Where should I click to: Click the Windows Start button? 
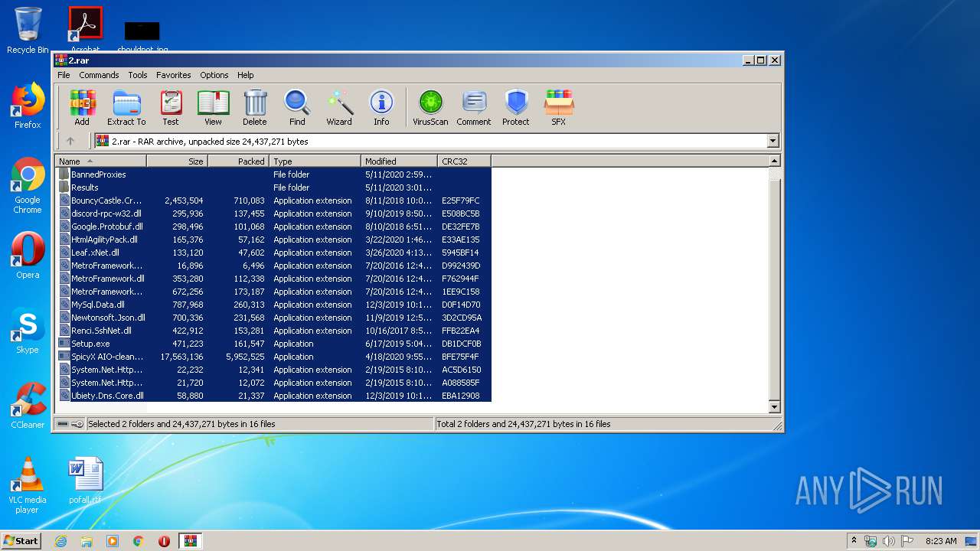point(21,540)
